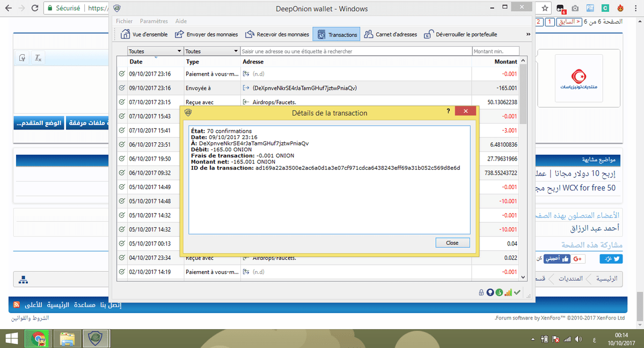Open the Fichier menu

pyautogui.click(x=124, y=21)
